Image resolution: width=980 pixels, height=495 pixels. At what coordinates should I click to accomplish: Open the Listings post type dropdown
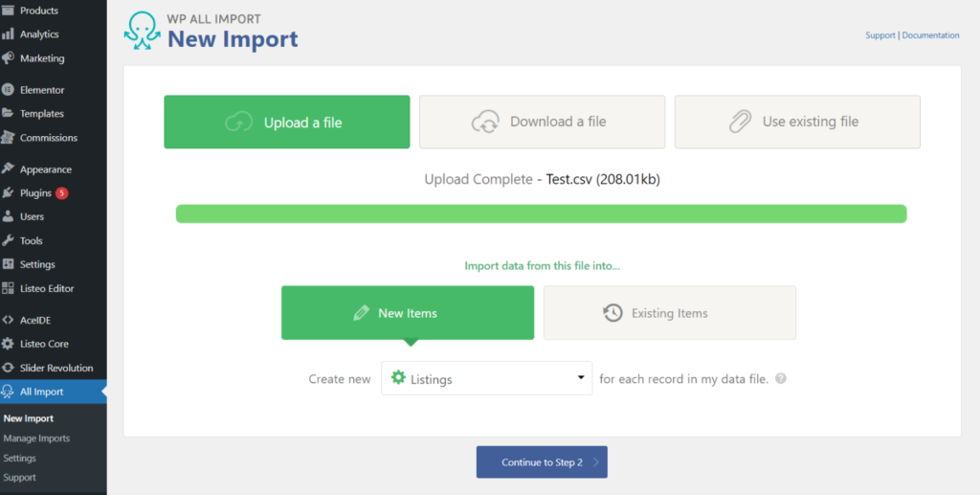coord(486,379)
